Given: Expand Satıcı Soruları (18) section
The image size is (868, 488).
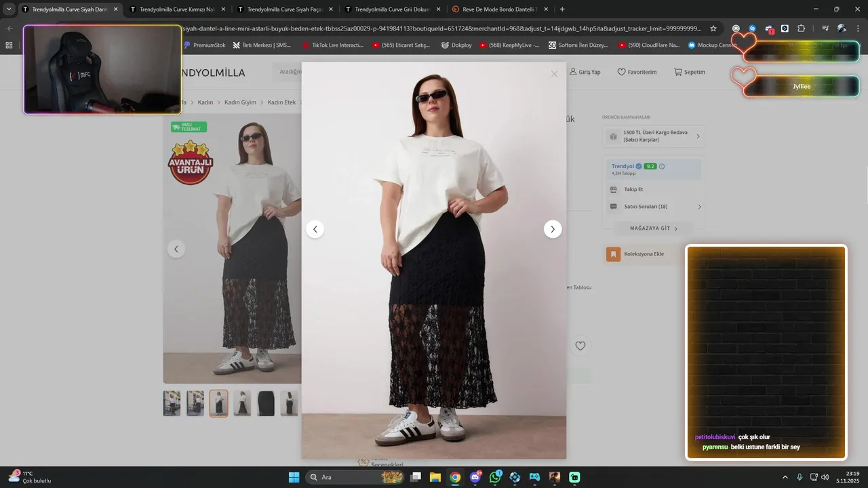Looking at the screenshot, I should [x=655, y=207].
